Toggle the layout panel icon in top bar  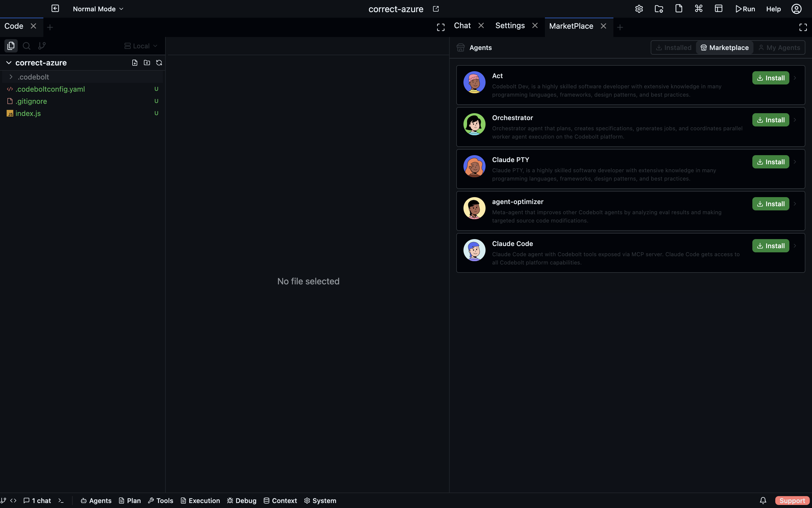(x=719, y=9)
